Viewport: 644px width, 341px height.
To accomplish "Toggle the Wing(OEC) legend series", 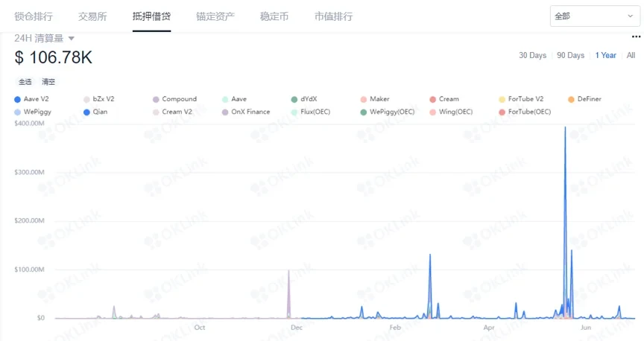I will point(451,112).
